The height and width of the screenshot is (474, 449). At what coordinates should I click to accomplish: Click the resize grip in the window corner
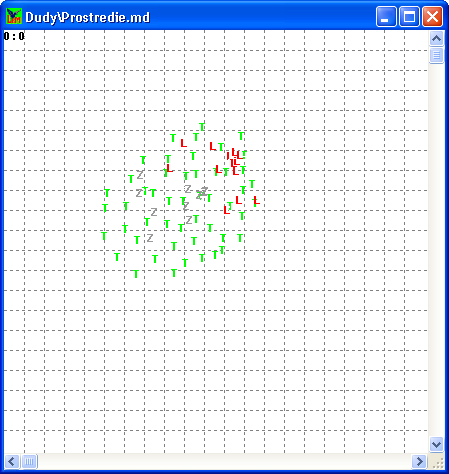point(437,462)
